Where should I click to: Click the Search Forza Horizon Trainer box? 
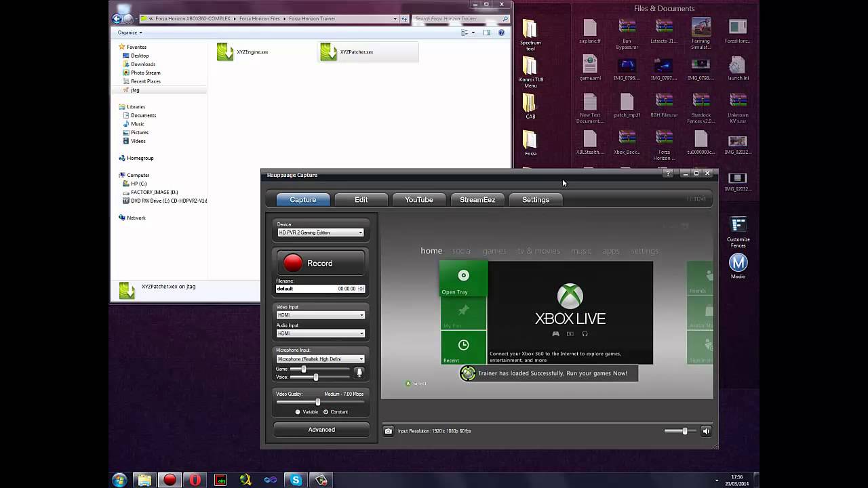coord(461,19)
